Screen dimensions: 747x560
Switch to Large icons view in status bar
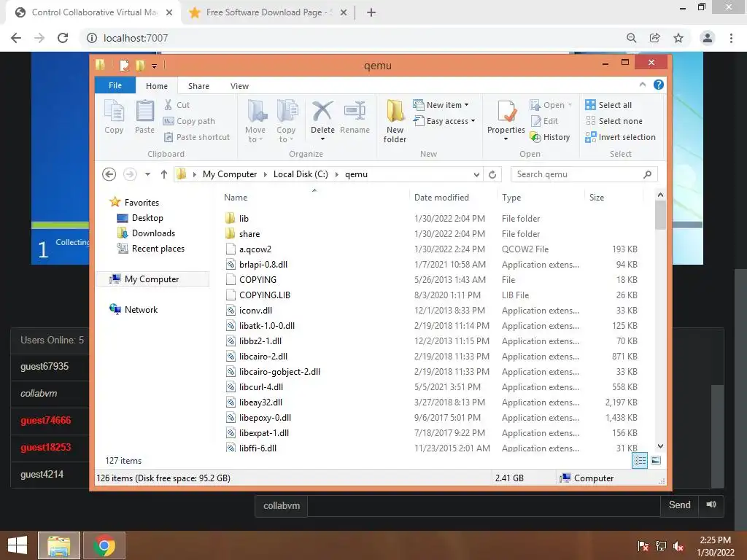click(656, 460)
